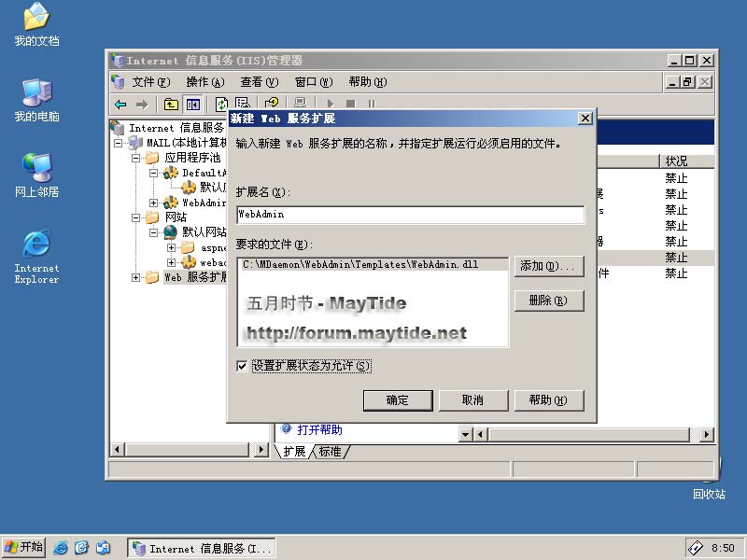Collapse the 应用程序池 node
747x560 pixels.
point(135,158)
